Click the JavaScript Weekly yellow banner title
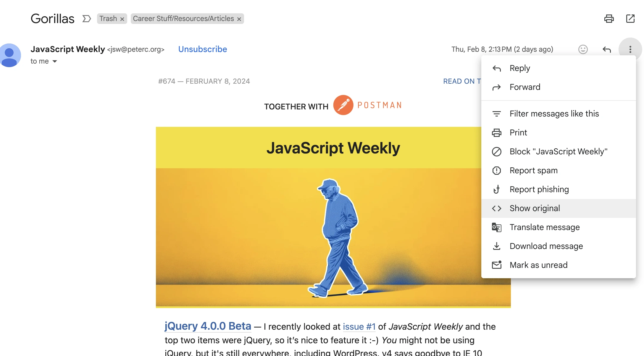Viewport: 644px width, 356px height. coord(333,148)
